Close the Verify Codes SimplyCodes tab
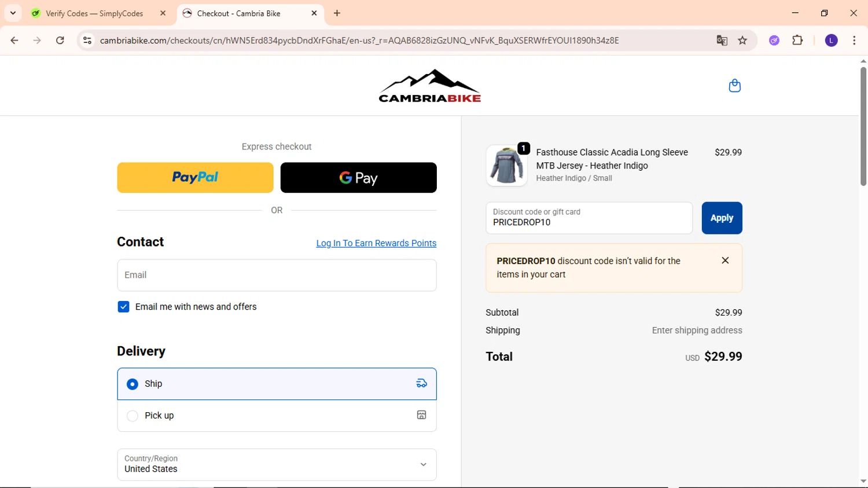The image size is (868, 488). (x=163, y=13)
